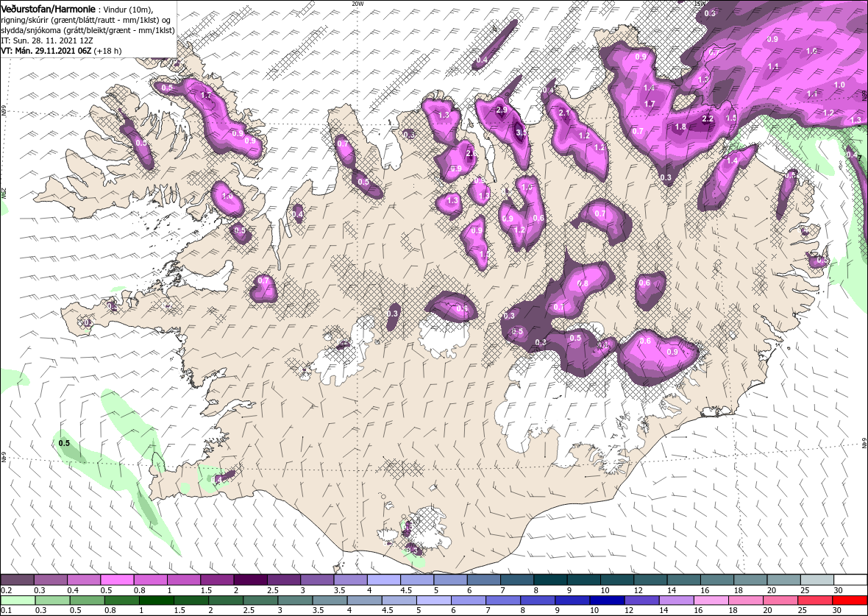Image resolution: width=868 pixels, height=616 pixels.
Task: Click the 0.8 value in central highlands
Action: click(583, 283)
